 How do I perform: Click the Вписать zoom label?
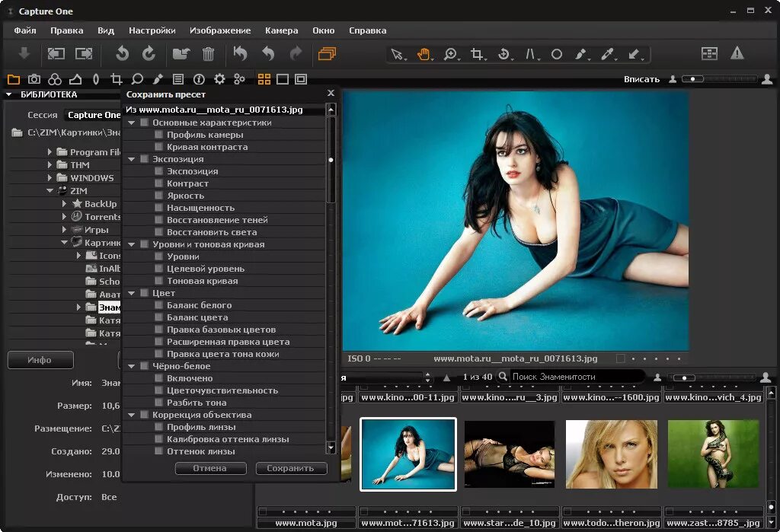[x=641, y=79]
